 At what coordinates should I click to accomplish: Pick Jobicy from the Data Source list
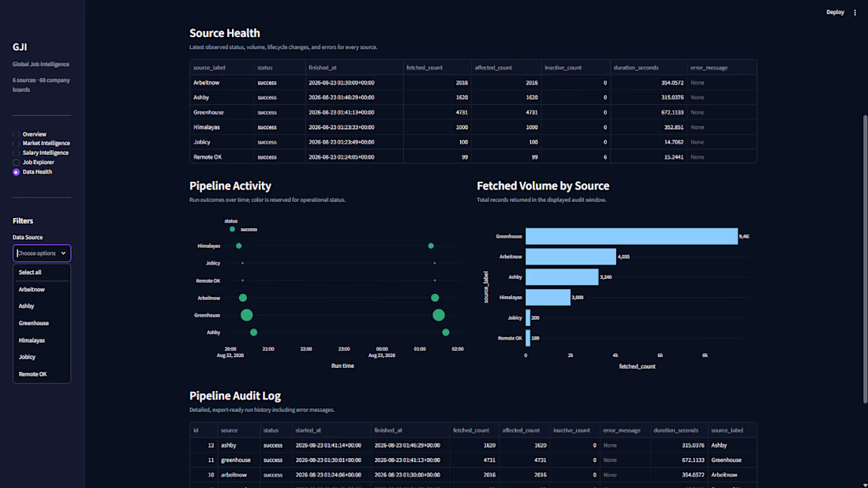tap(42, 357)
